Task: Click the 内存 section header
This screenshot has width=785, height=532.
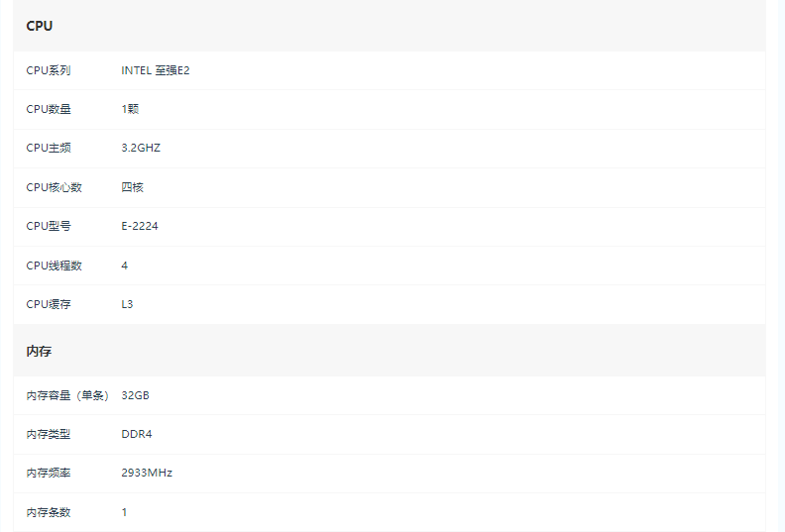Action: pyautogui.click(x=39, y=352)
